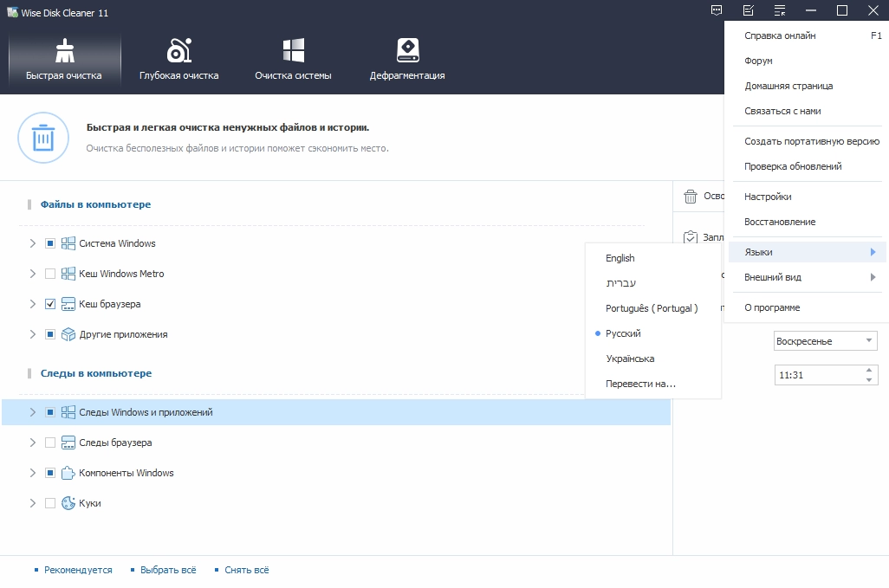Click the notes edit icon in title bar
This screenshot has height=588, width=889.
749,10
